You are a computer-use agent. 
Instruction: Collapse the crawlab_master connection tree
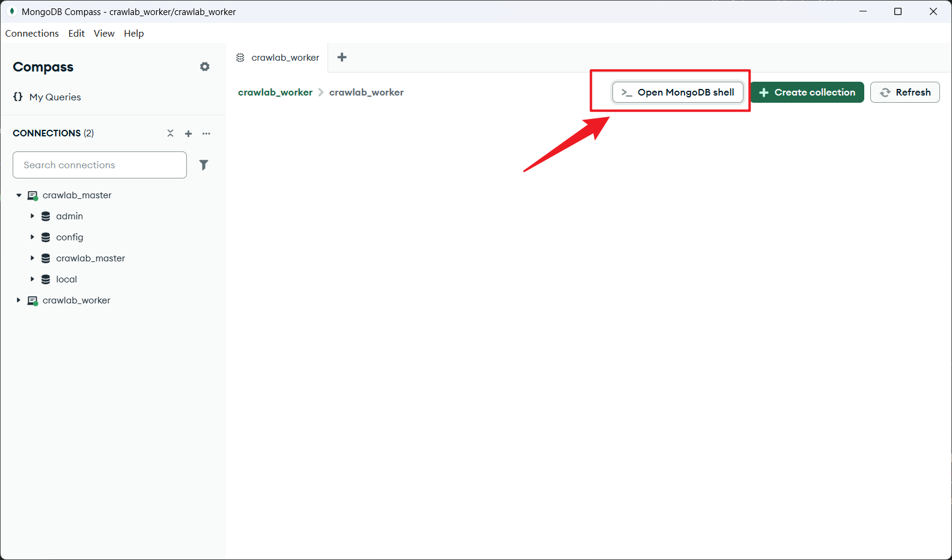tap(19, 195)
